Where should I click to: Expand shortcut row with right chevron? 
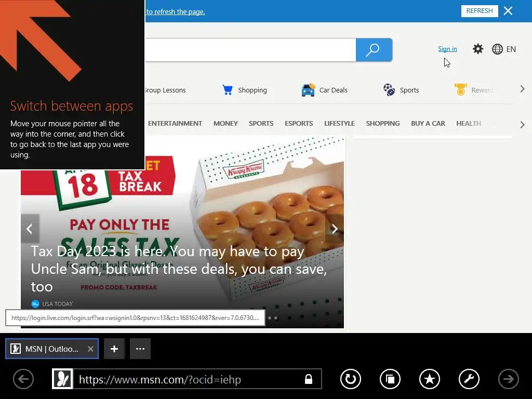click(x=523, y=89)
